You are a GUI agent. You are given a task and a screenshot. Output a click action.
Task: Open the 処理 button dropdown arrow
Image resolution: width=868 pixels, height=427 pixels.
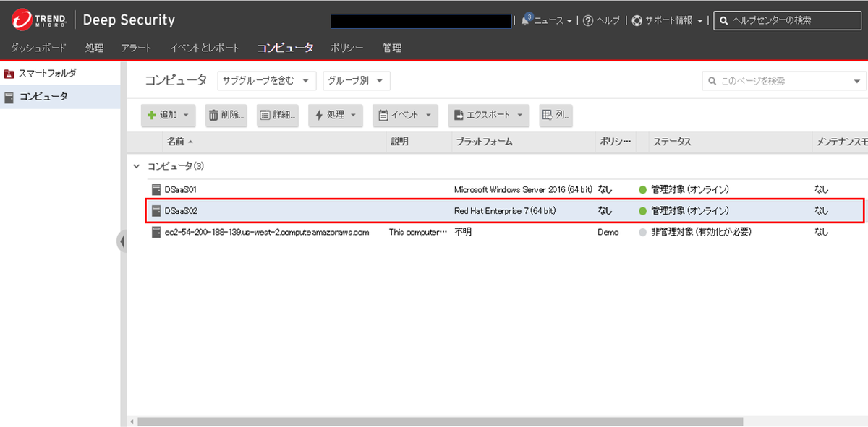tap(353, 115)
